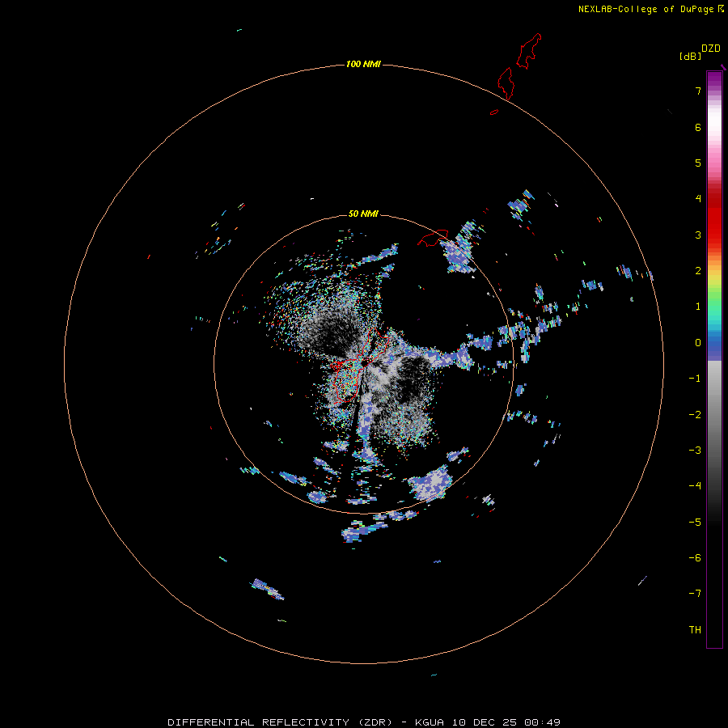
Task: Click the DZD legend title
Action: pyautogui.click(x=711, y=49)
